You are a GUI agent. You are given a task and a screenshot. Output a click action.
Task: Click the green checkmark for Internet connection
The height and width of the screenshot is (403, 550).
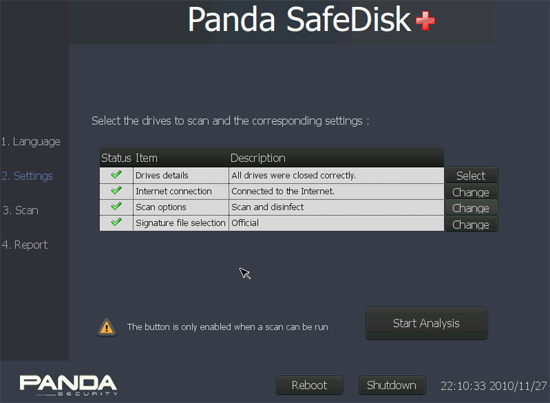click(116, 190)
